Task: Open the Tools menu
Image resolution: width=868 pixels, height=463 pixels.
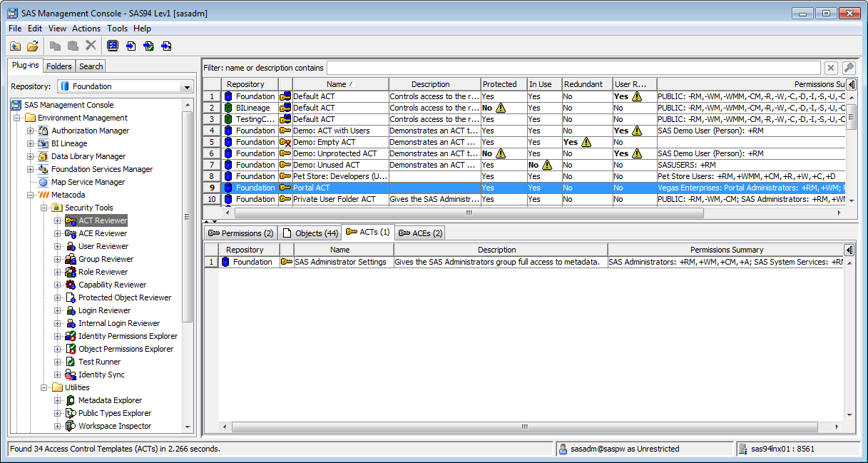Action: click(x=117, y=29)
